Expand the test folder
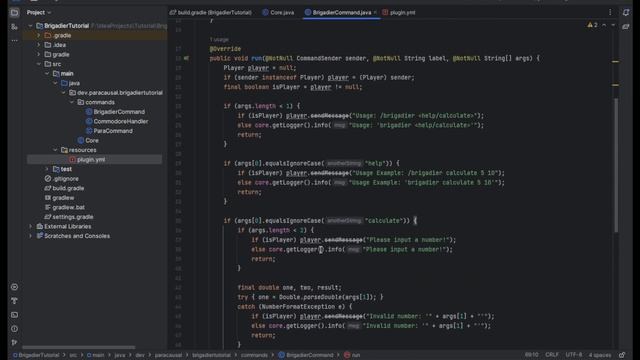This screenshot has height=360, width=640. (x=47, y=169)
